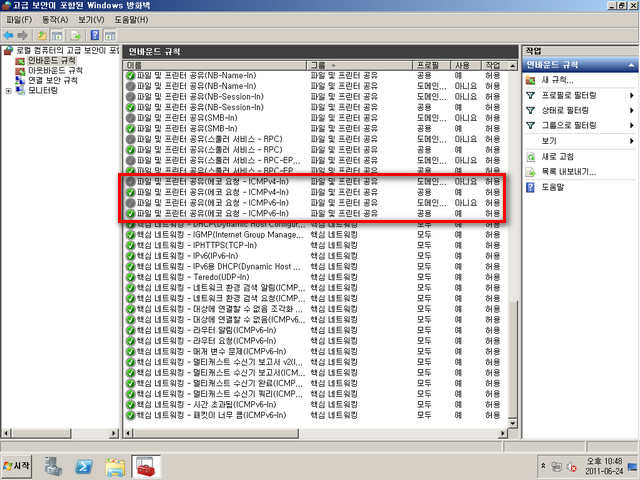This screenshot has width=640, height=480.
Task: Select the public SMB-In file sharing rule
Action: click(315, 129)
